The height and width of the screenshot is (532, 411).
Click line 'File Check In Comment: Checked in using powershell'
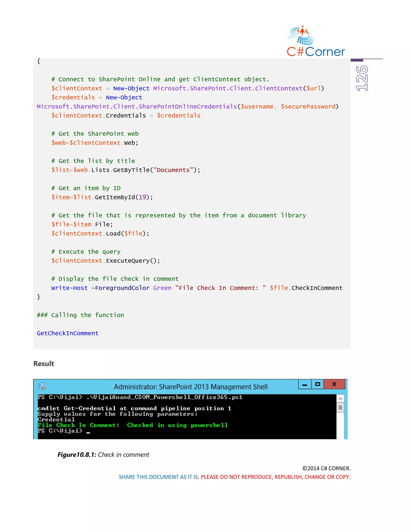tap(133, 425)
